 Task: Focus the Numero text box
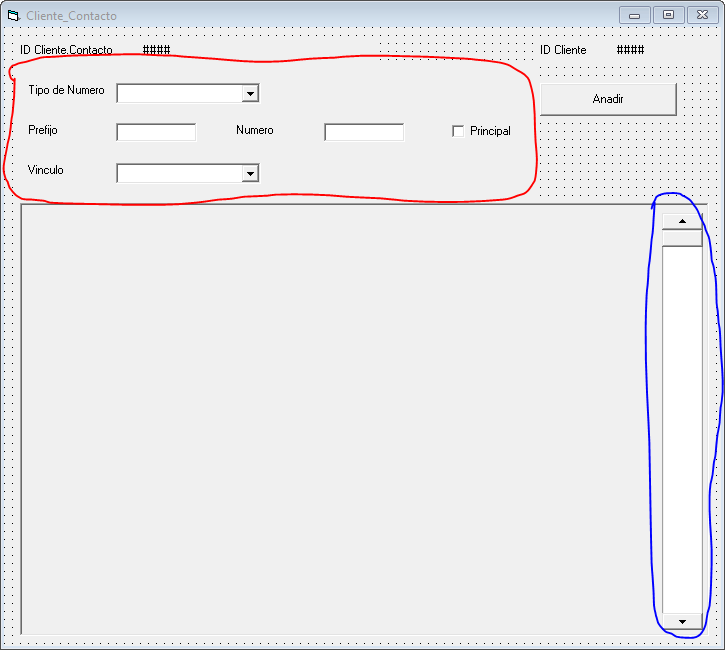(364, 132)
